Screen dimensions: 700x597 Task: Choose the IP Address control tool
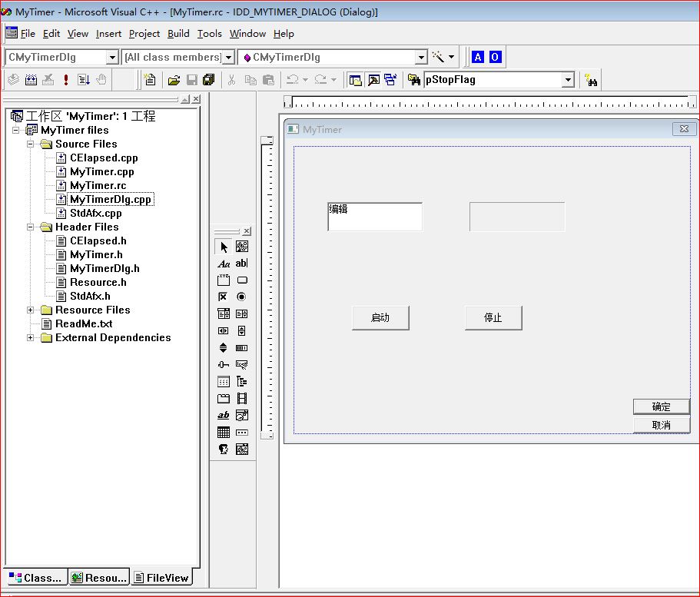coord(242,433)
